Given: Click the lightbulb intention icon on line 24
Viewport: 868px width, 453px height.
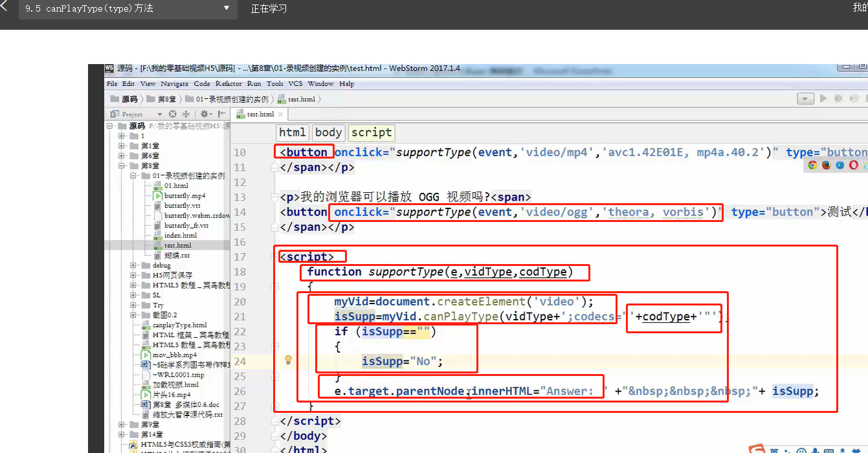Looking at the screenshot, I should point(289,360).
